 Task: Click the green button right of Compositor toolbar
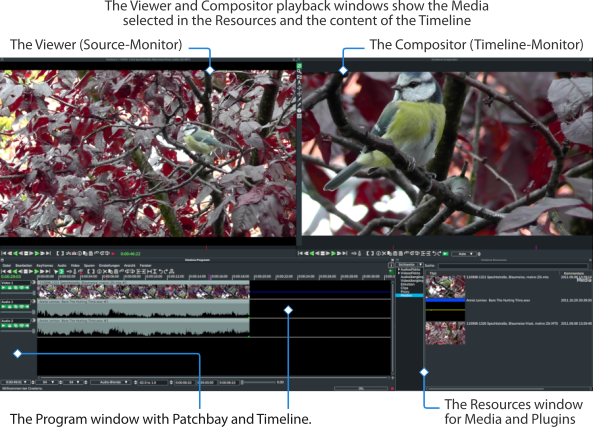(445, 253)
